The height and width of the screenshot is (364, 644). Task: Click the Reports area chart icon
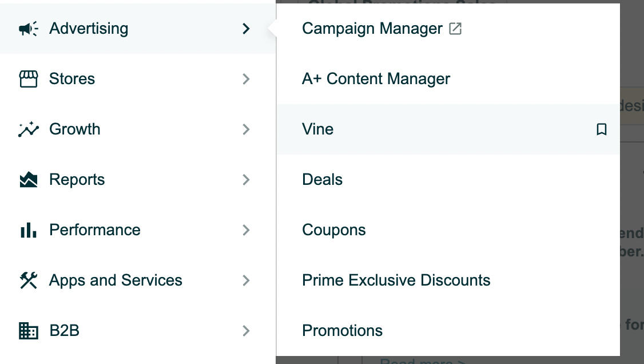pyautogui.click(x=29, y=180)
